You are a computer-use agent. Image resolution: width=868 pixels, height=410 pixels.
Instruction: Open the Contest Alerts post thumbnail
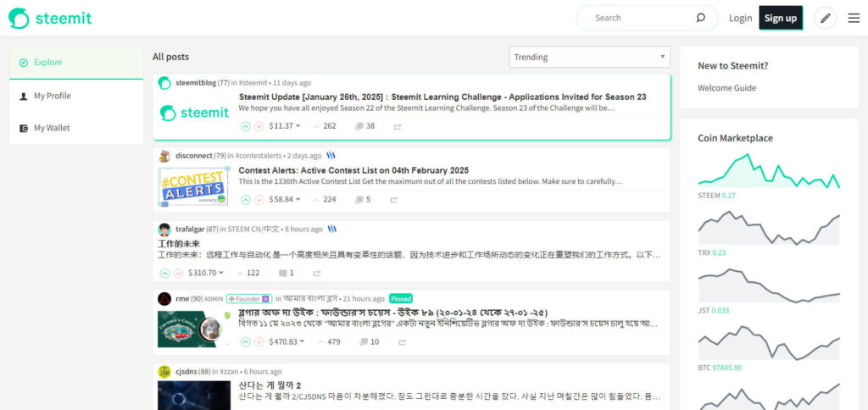194,187
